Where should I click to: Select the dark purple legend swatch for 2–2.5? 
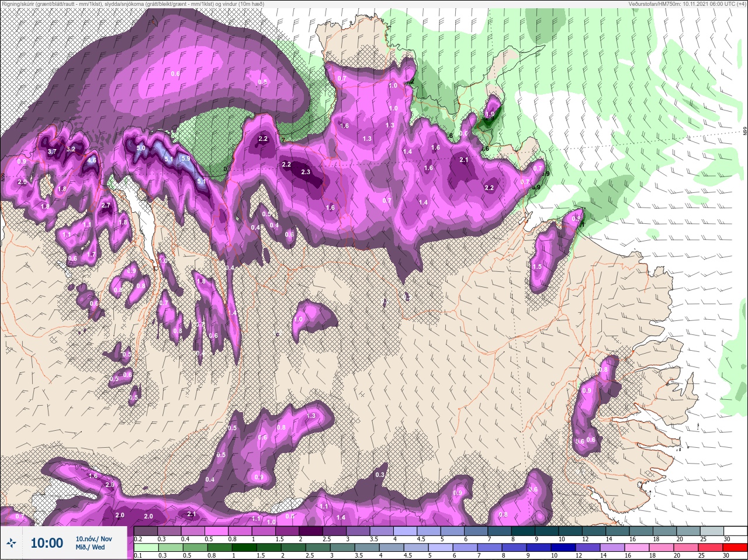pyautogui.click(x=312, y=531)
